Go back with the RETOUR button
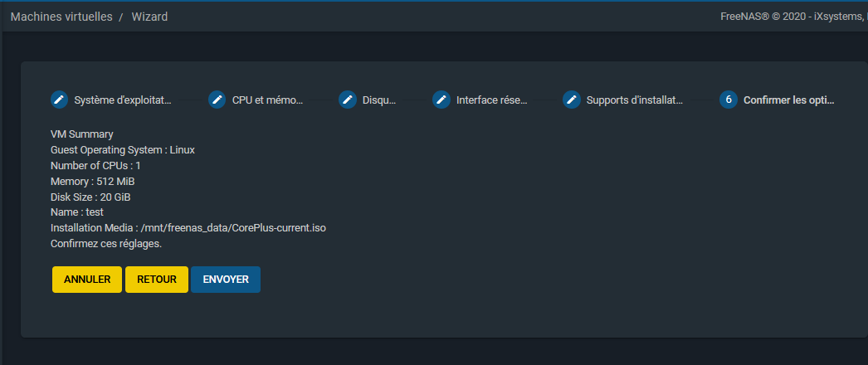868x365 pixels. point(157,280)
